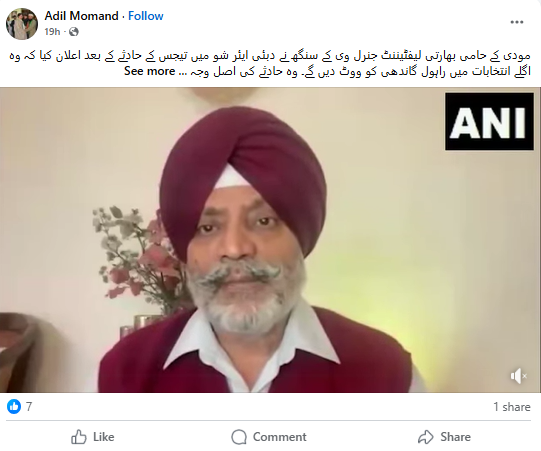Click the speech bubble comment icon

tap(239, 437)
